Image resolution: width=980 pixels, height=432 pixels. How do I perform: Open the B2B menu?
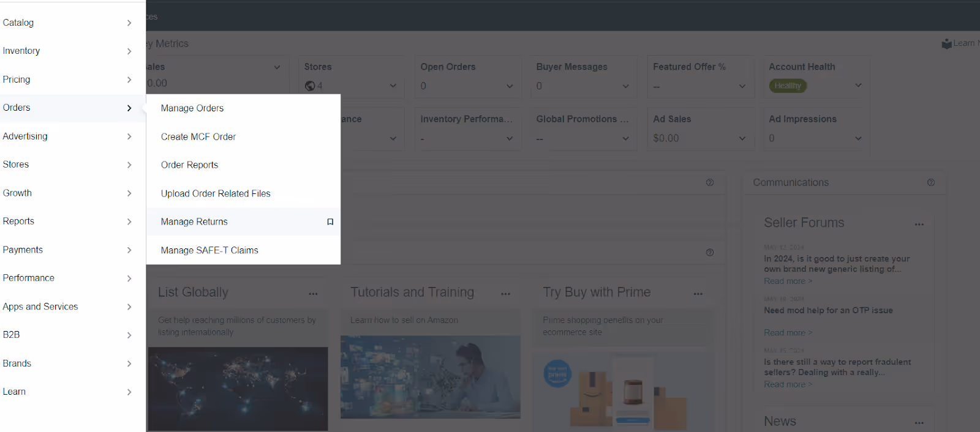click(67, 335)
